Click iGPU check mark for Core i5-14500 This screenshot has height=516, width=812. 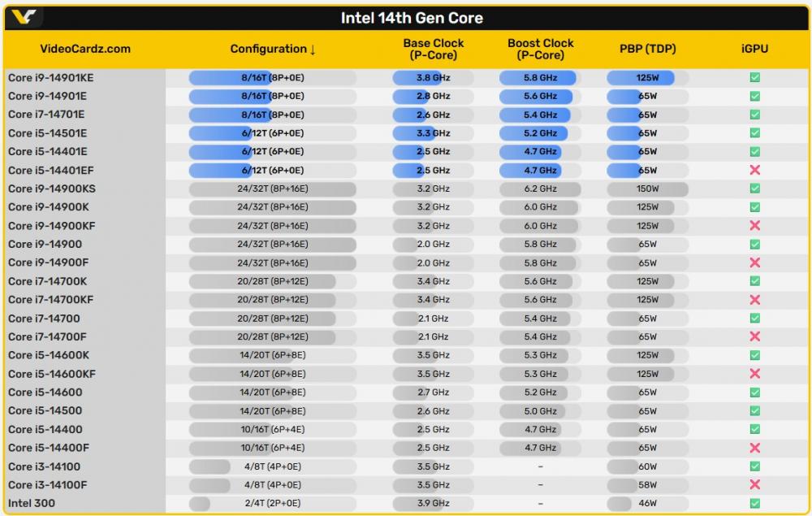(755, 411)
